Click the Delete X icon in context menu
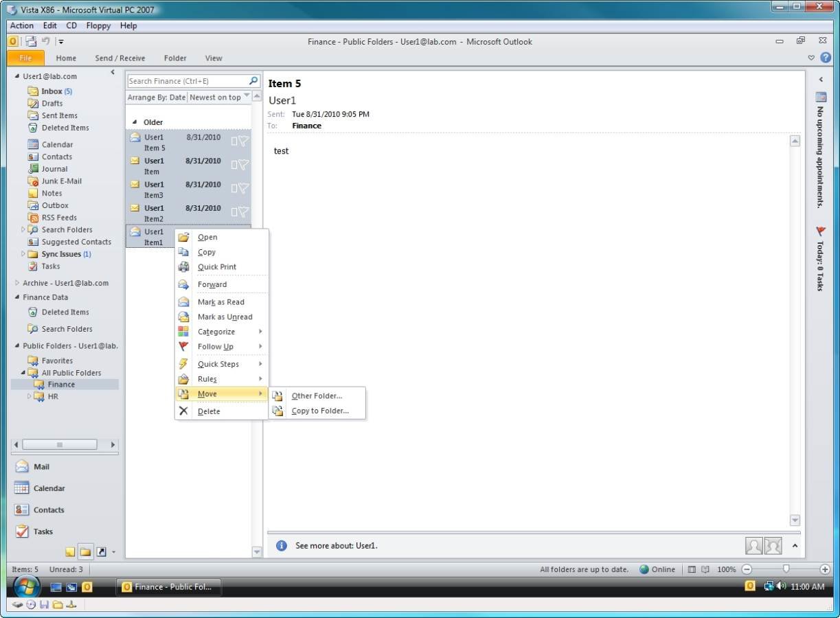 (x=183, y=411)
